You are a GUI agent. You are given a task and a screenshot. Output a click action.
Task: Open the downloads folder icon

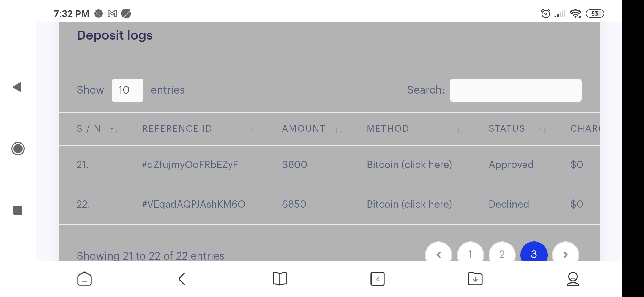click(x=475, y=279)
